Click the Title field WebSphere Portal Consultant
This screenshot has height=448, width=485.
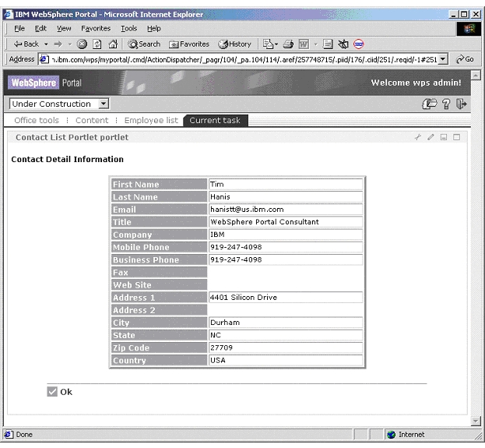point(286,222)
